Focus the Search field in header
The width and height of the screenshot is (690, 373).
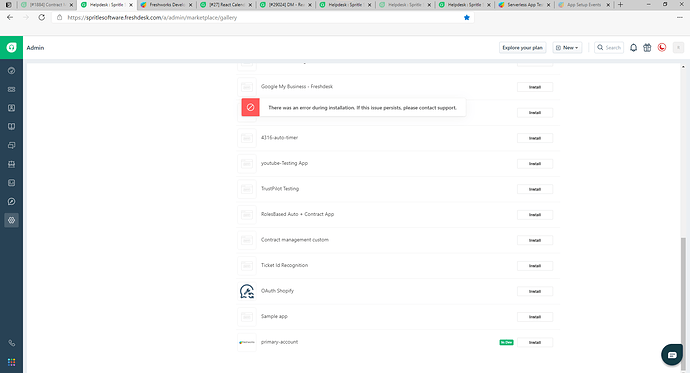tap(609, 48)
